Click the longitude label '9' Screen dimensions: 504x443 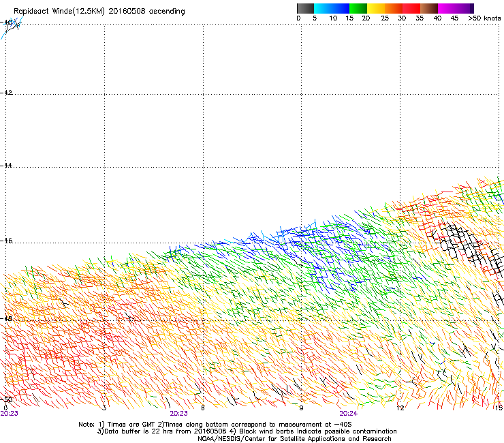[x=301, y=408]
